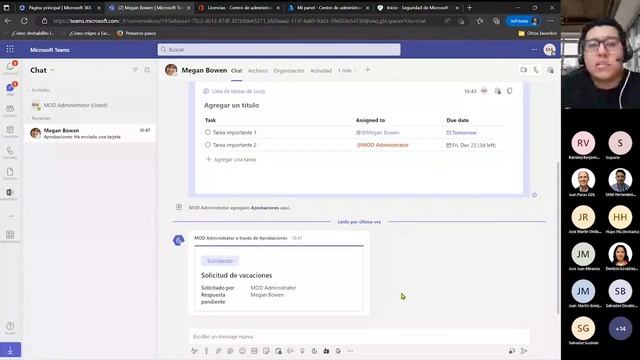Click the @Megan Bowen mention
The width and height of the screenshot is (640, 360).
(378, 133)
